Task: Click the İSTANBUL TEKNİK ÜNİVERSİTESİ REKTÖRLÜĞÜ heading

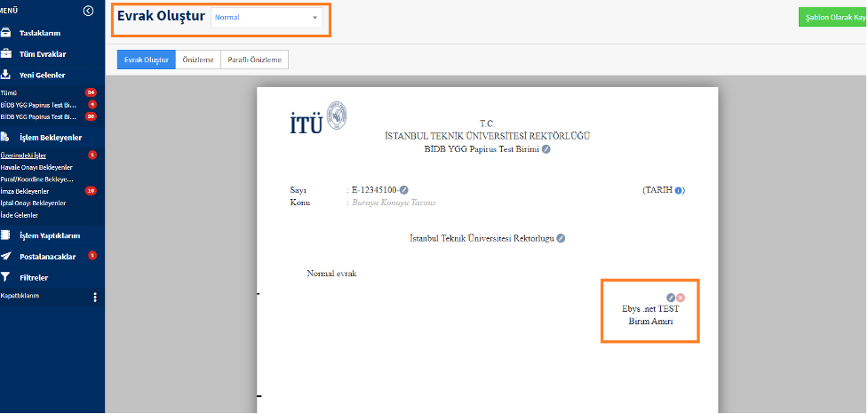Action: click(487, 136)
